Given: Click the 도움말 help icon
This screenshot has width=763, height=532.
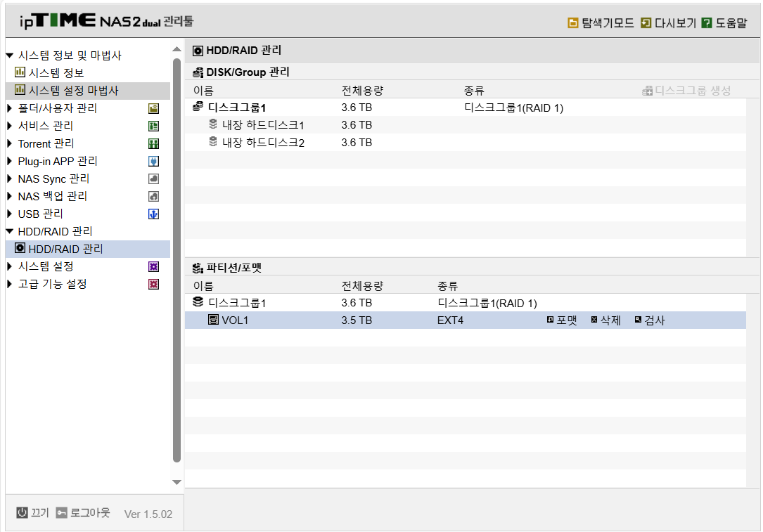Looking at the screenshot, I should coord(707,23).
